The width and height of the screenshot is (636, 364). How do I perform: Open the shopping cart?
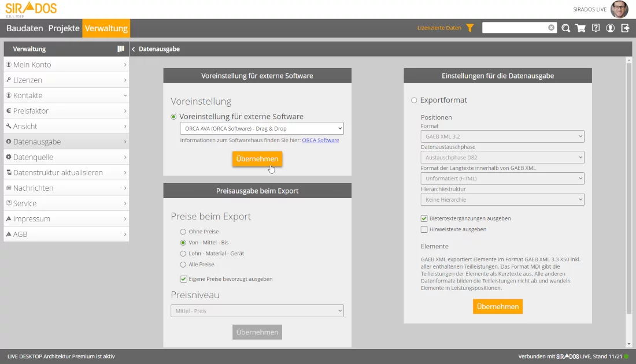click(580, 28)
